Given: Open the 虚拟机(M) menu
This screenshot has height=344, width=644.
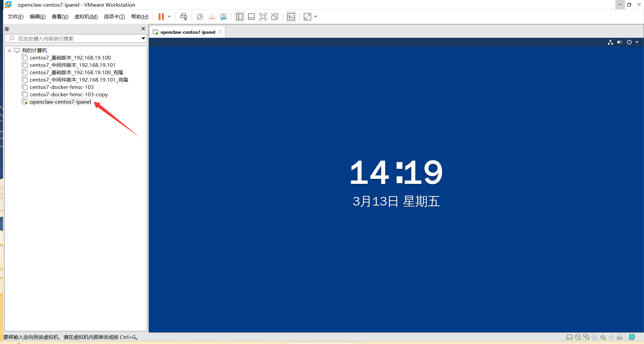Looking at the screenshot, I should 86,16.
